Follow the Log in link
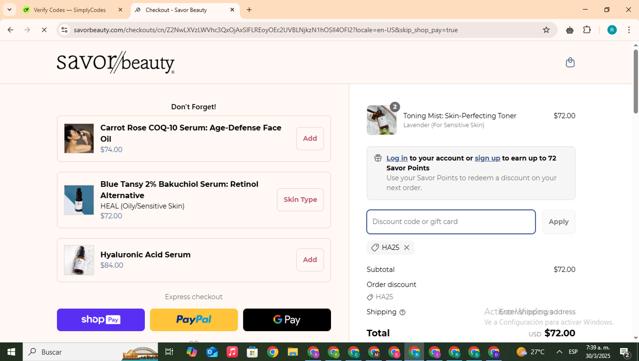This screenshot has height=361, width=639. [397, 158]
